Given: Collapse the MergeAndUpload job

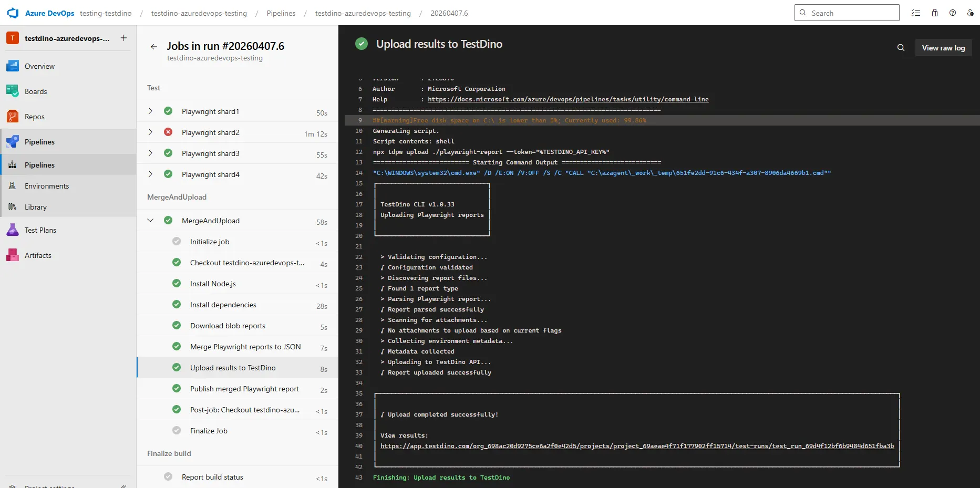Looking at the screenshot, I should point(151,220).
